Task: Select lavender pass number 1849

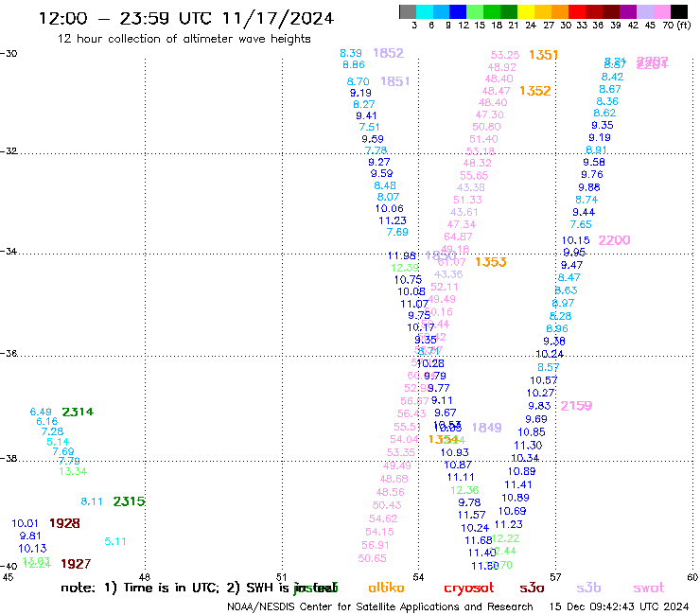Action: [486, 428]
